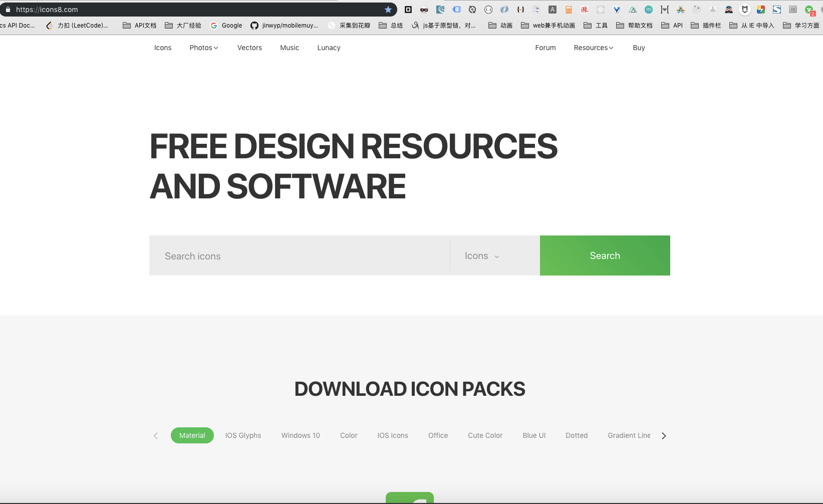Click Buy in the navigation bar
The height and width of the screenshot is (504, 823).
[x=639, y=48]
